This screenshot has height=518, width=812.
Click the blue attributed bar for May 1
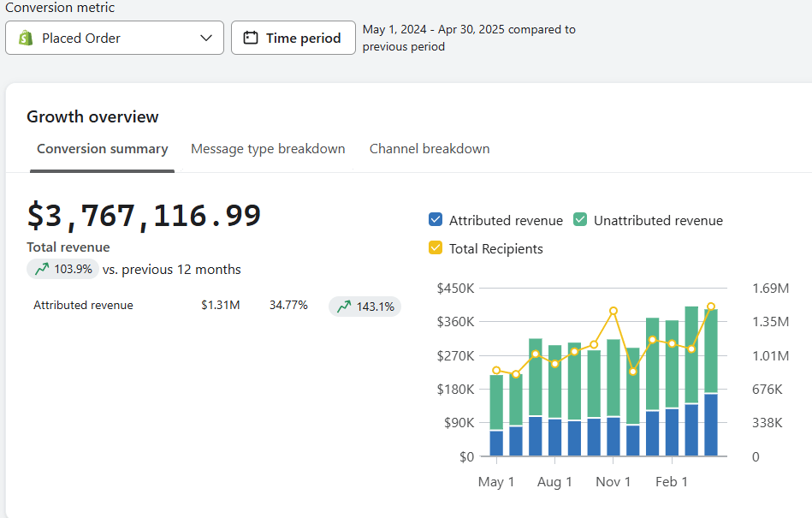[496, 444]
